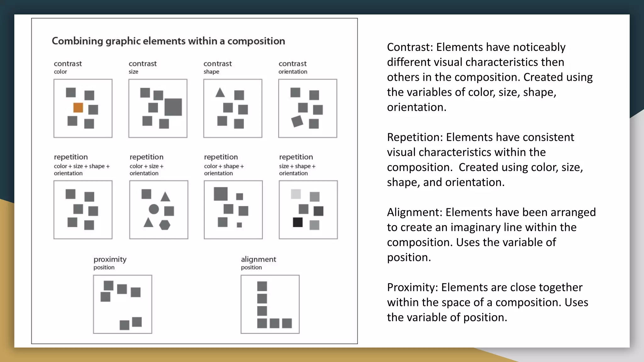Screen dimensions: 644x362
Task: Click the slide heading 'Combining graphic elements within a composition'
Action: click(168, 41)
